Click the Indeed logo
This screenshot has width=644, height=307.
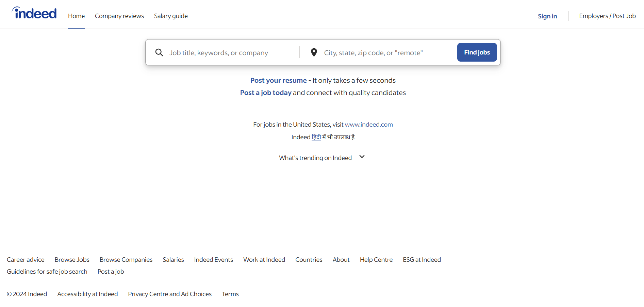click(34, 14)
